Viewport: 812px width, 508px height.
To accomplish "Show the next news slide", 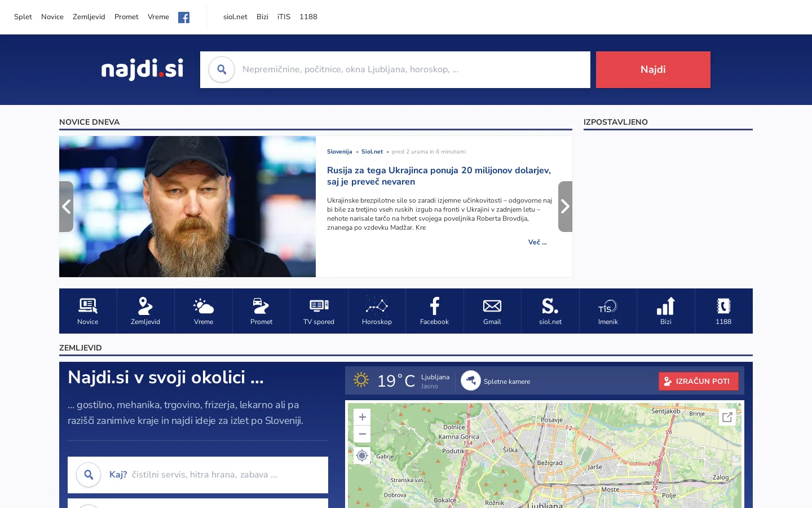I will point(565,207).
